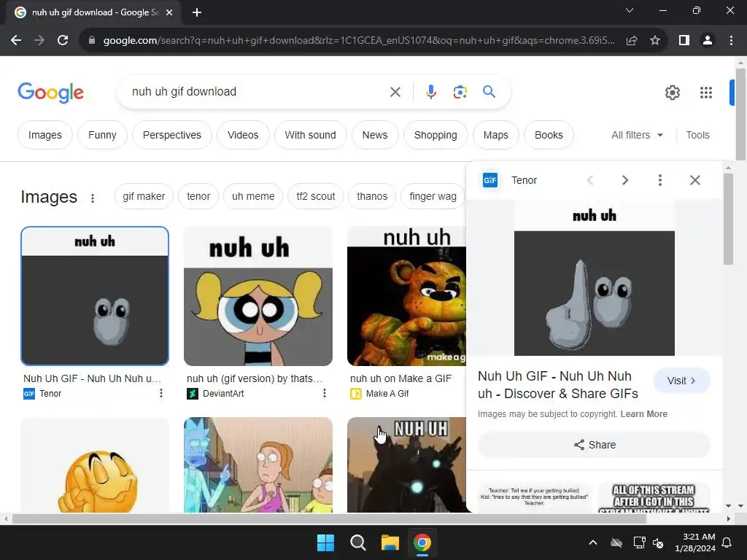
Task: Open the search Tools options
Action: (697, 135)
